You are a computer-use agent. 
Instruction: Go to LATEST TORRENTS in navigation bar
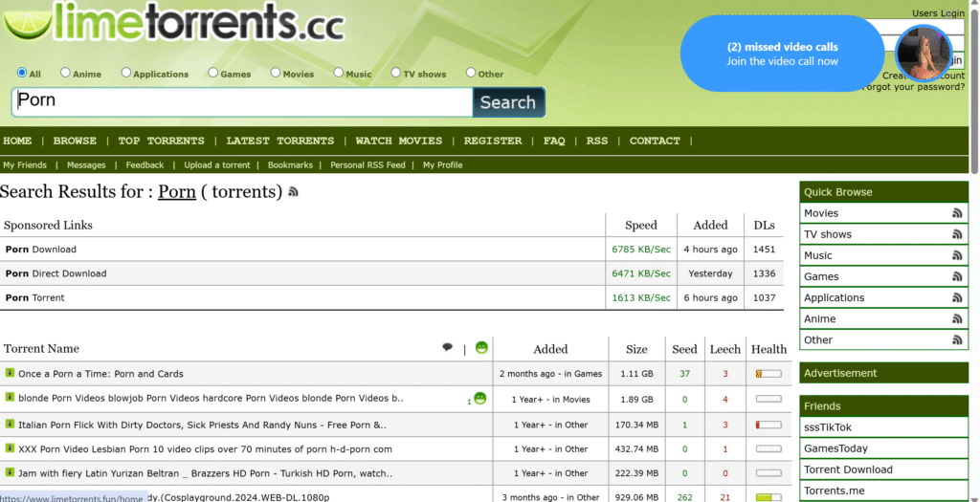tap(280, 141)
